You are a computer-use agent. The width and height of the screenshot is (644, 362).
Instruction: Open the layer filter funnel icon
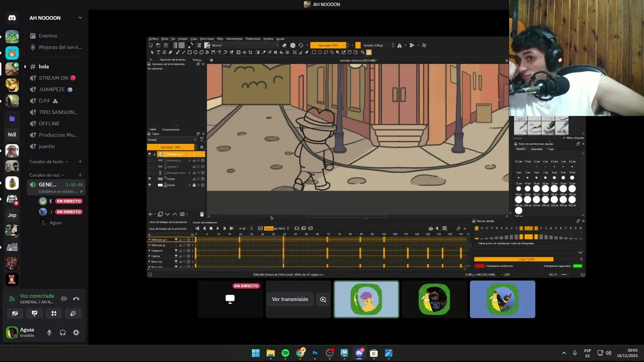tap(202, 139)
